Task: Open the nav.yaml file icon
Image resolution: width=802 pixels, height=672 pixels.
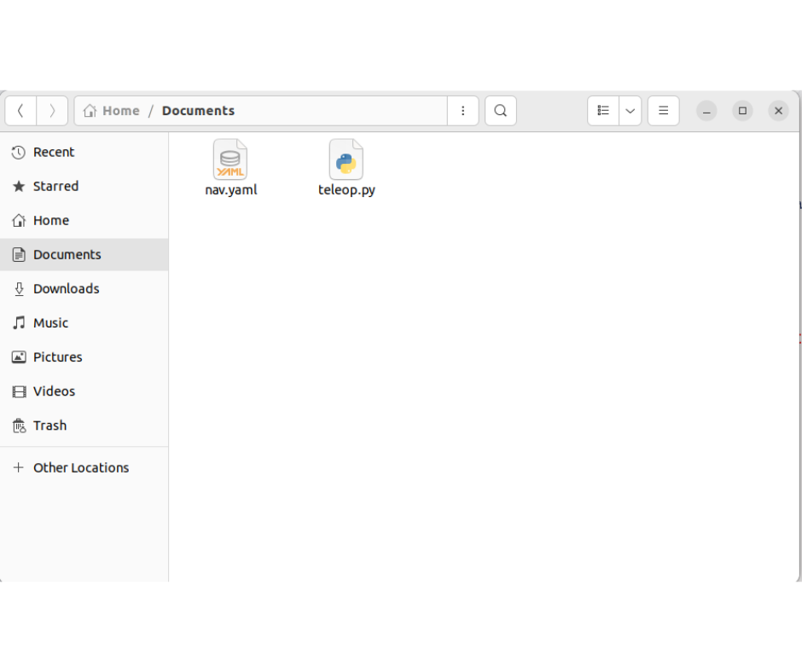Action: tap(230, 160)
